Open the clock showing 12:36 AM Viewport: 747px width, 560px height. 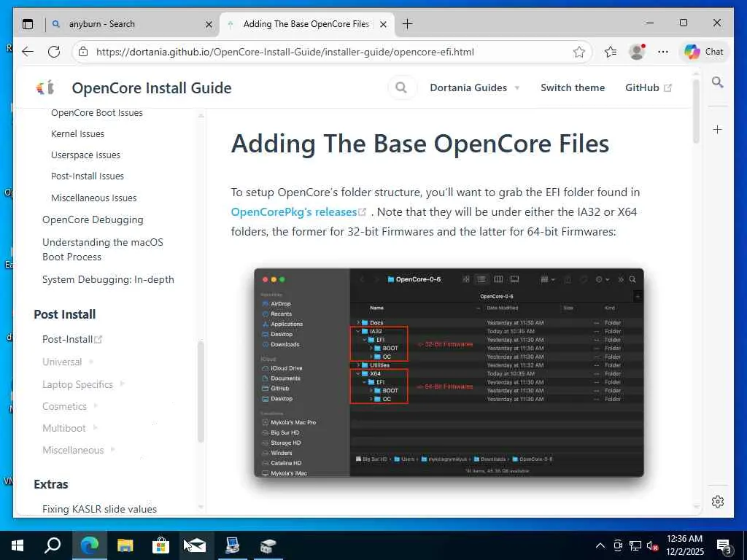pos(684,545)
